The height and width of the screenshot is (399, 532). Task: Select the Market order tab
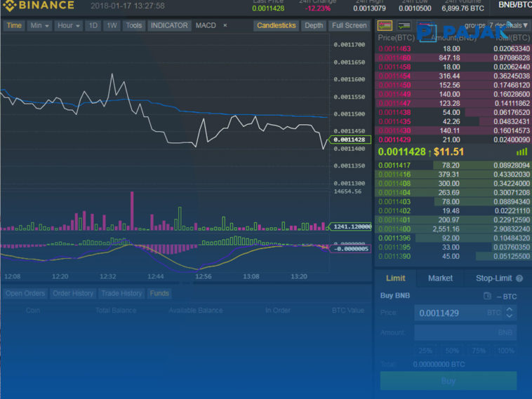(x=440, y=278)
